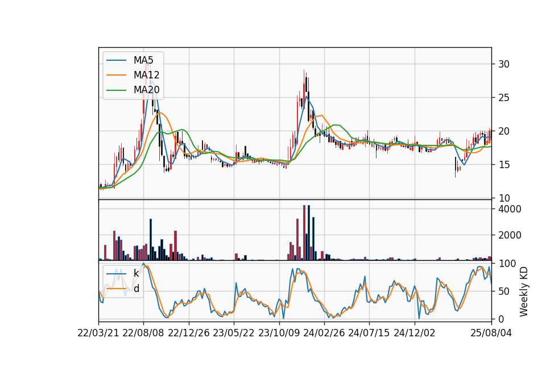The height and width of the screenshot is (392, 546).
Task: Click the 22/03/21 date tick label
Action: [x=98, y=333]
